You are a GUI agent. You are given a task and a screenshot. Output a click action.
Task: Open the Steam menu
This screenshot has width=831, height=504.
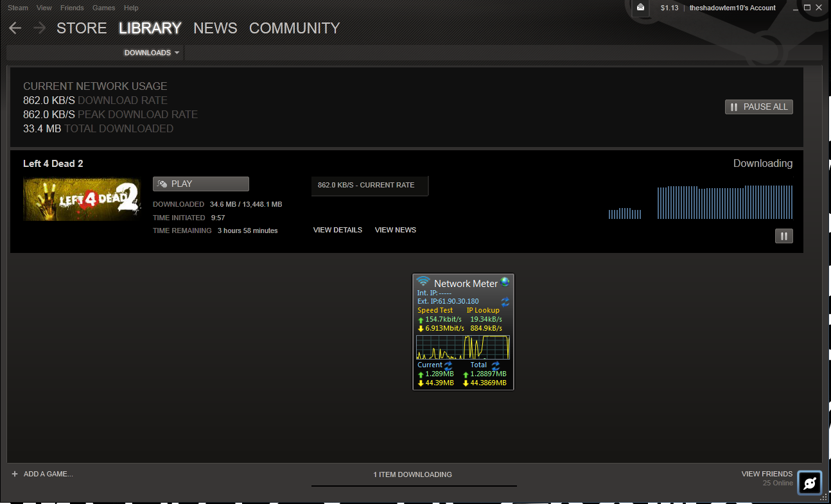(x=18, y=8)
